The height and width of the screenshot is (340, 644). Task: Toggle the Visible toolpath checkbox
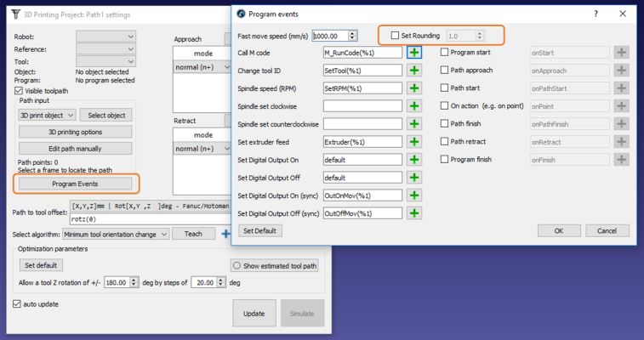(19, 91)
